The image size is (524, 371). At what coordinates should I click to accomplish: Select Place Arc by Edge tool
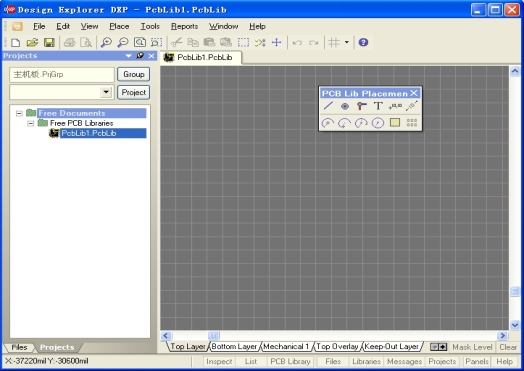coord(344,123)
